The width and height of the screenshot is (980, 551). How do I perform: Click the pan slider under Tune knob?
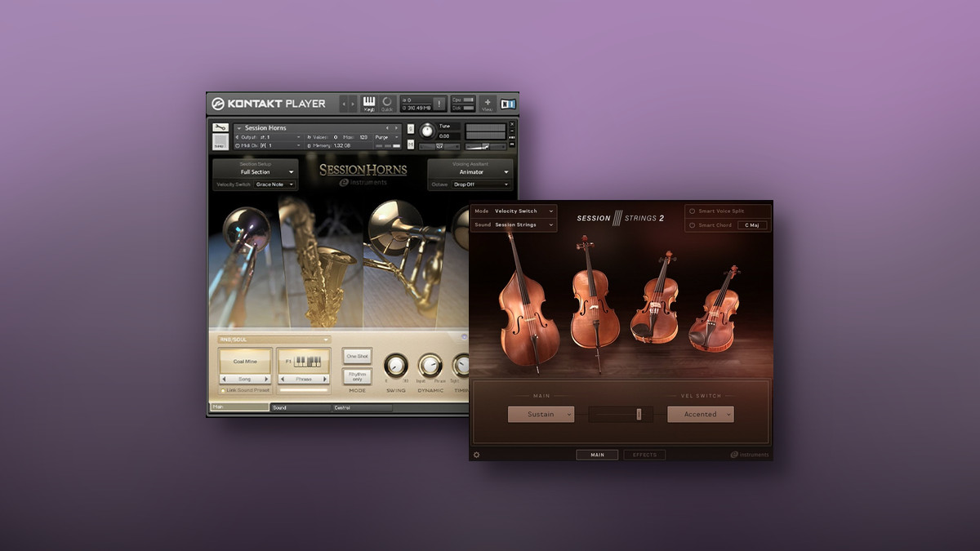click(x=439, y=146)
